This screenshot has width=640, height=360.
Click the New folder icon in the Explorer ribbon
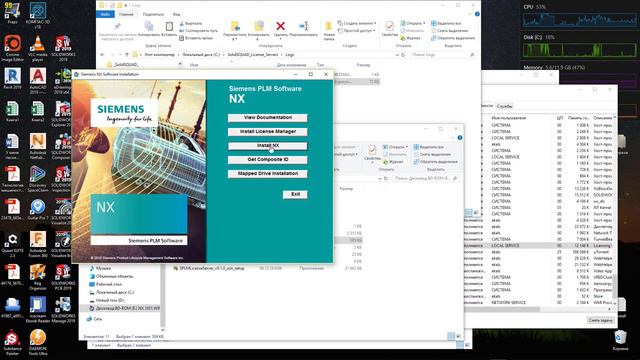(x=329, y=31)
